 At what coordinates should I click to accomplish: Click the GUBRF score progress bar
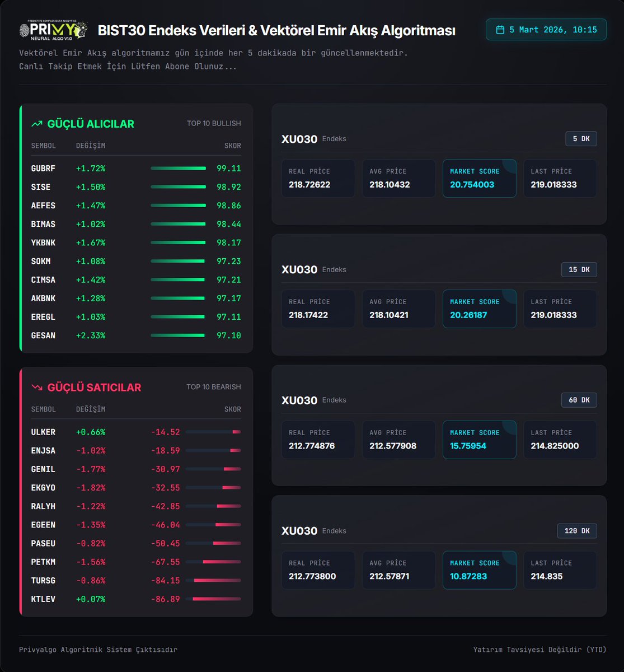click(178, 168)
